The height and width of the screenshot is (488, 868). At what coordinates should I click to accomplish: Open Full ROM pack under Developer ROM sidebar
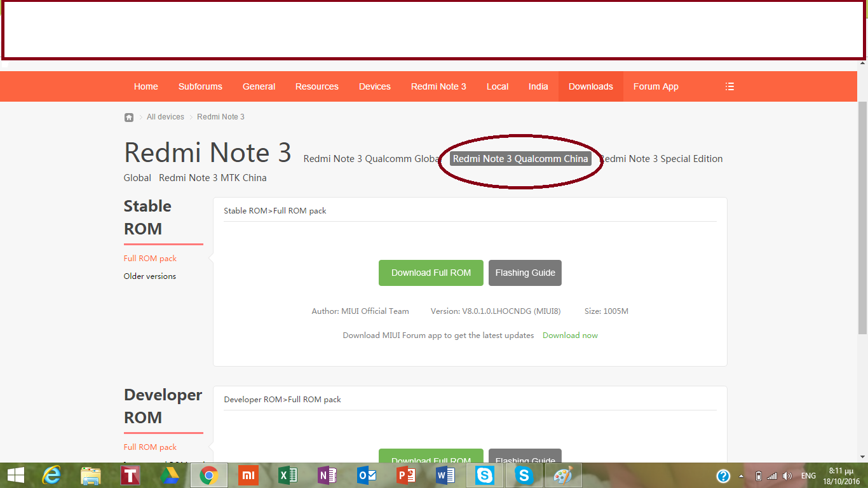coord(150,447)
